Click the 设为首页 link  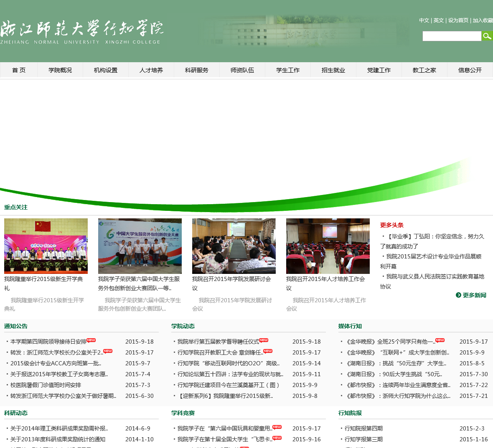458,20
